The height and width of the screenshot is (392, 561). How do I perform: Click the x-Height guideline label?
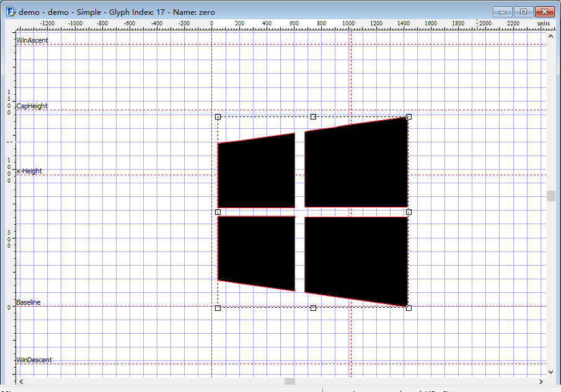(29, 171)
